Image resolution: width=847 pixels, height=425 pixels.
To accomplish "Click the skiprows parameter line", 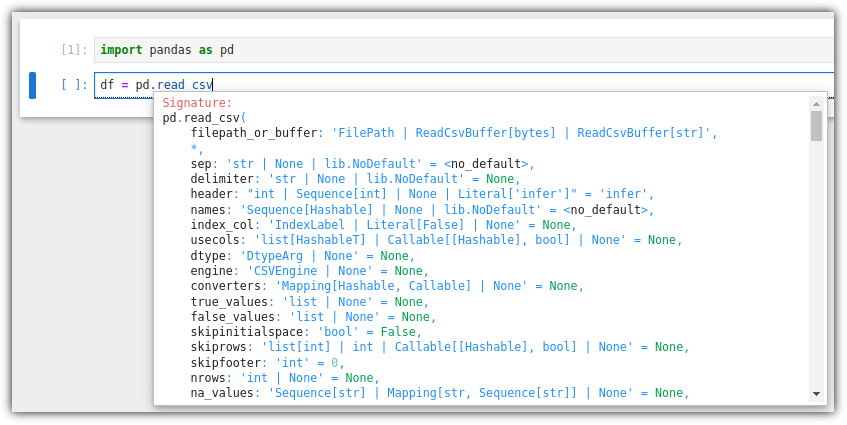I will (x=440, y=347).
